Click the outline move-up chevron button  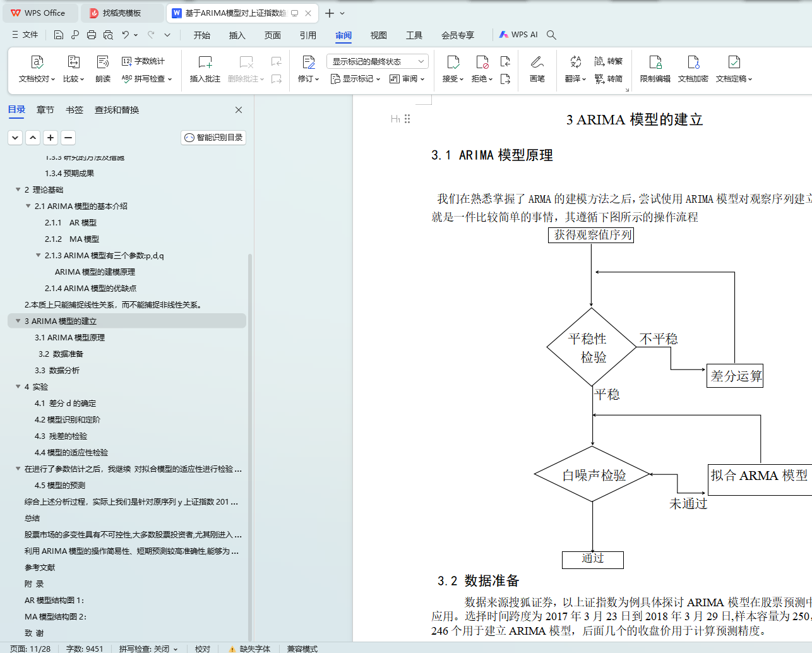[x=33, y=138]
